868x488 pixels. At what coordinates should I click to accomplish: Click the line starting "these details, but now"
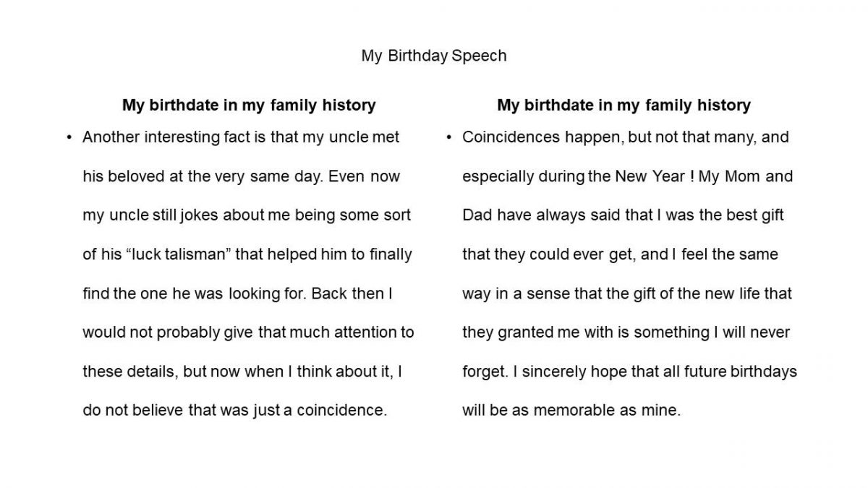(x=242, y=372)
